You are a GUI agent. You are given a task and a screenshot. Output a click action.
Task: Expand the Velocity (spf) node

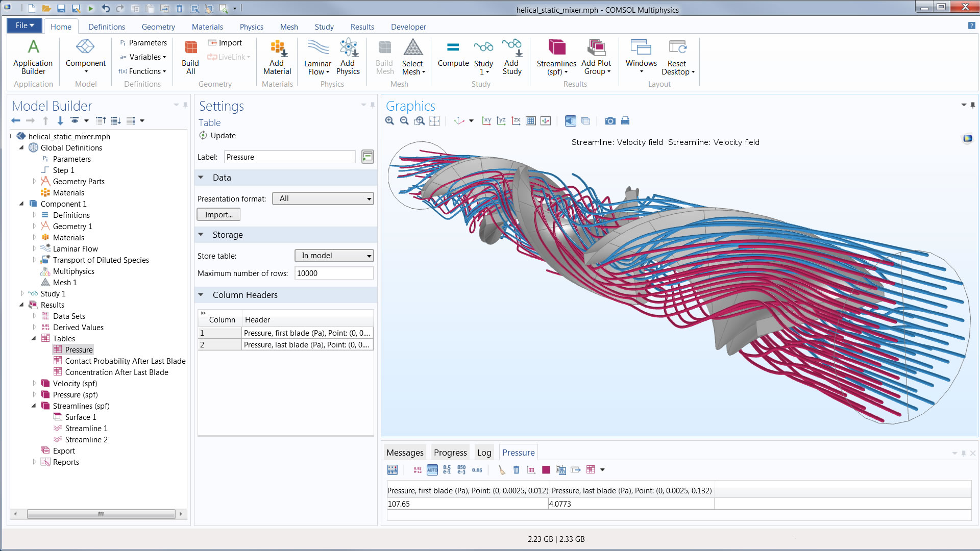click(34, 383)
